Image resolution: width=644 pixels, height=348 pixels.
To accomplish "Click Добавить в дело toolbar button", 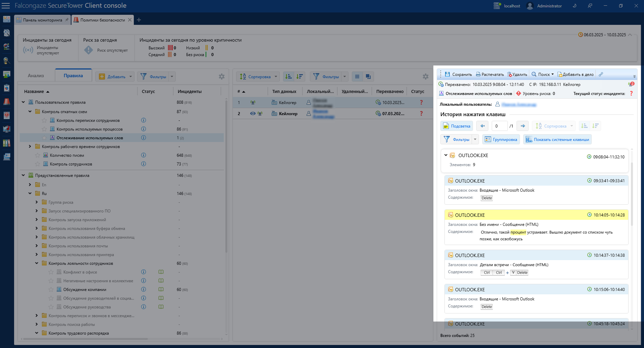I will tap(576, 74).
